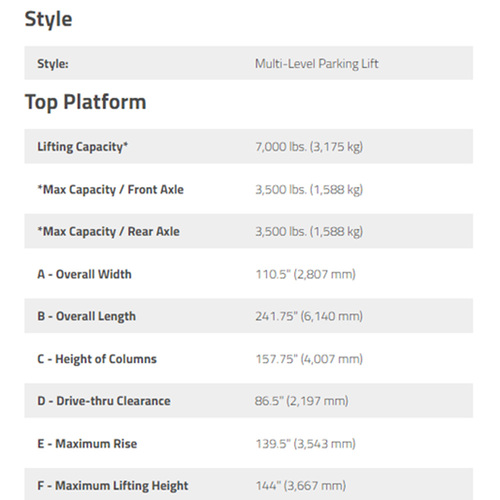Select the F - Maximum Lifting Height label
Image resolution: width=500 pixels, height=500 pixels.
click(x=113, y=486)
